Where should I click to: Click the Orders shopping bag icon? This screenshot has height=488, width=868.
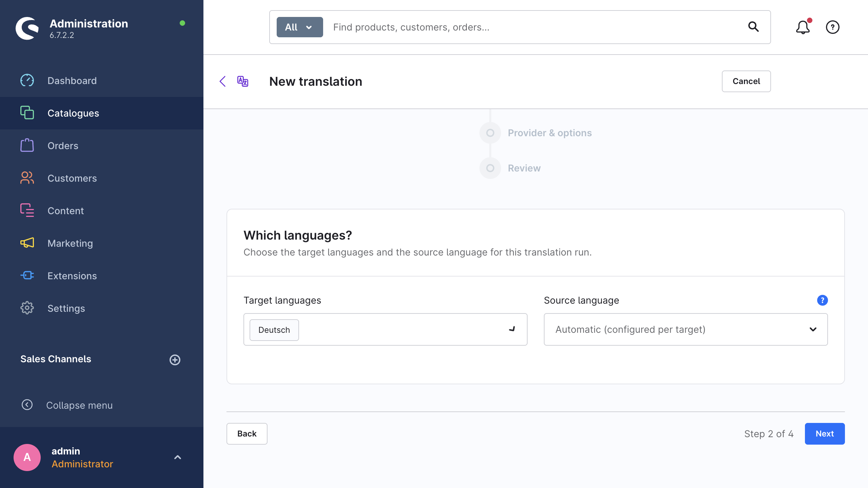27,145
